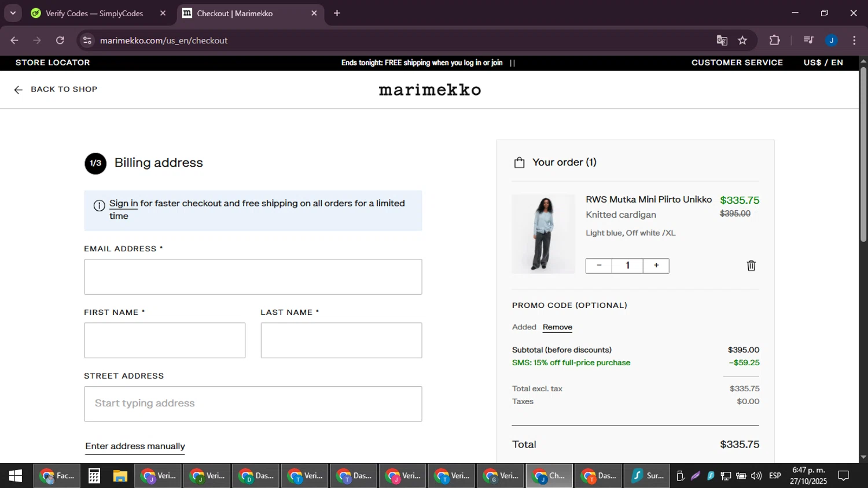The width and height of the screenshot is (868, 488).
Task: Click Enter address manually link
Action: click(x=135, y=446)
